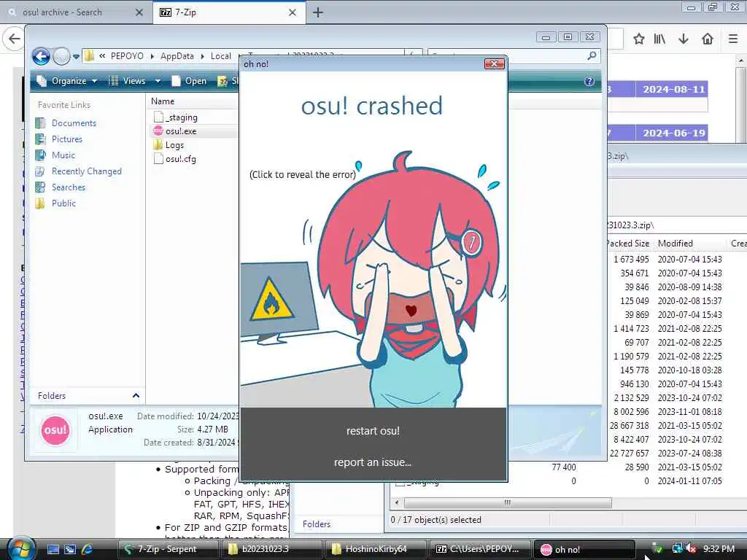Click the osu! application icon in details pane
The image size is (747, 560).
click(55, 429)
